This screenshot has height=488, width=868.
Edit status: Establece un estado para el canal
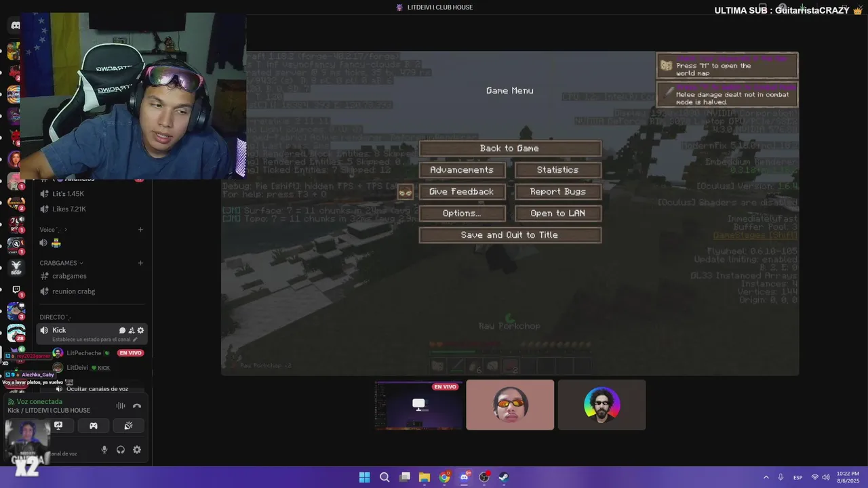[95, 339]
